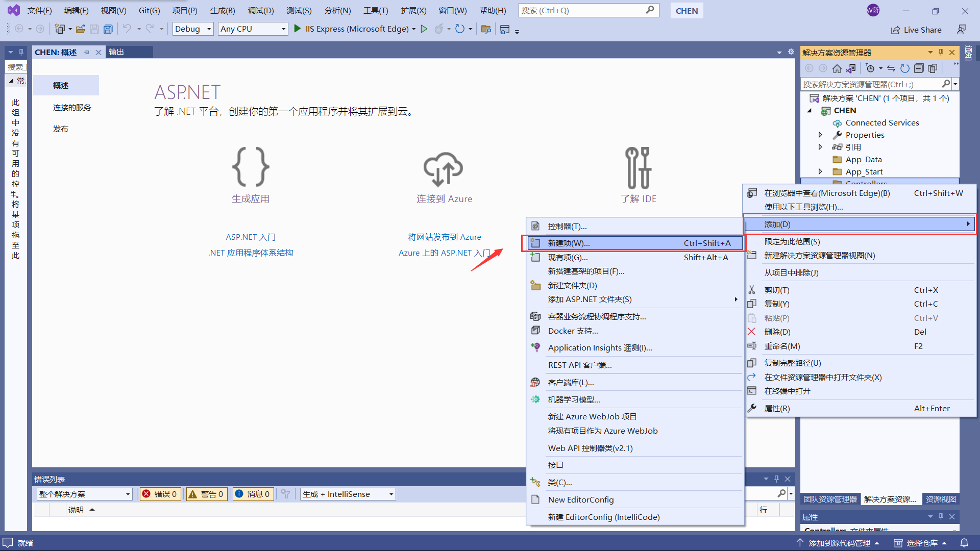Click Sync with Active Document arrows icon
The height and width of the screenshot is (551, 980).
pos(891,68)
